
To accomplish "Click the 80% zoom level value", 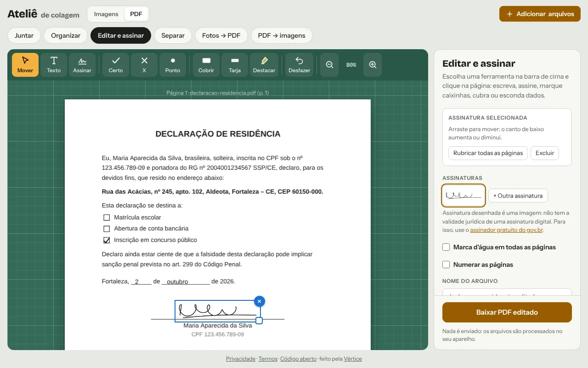I will pos(351,65).
